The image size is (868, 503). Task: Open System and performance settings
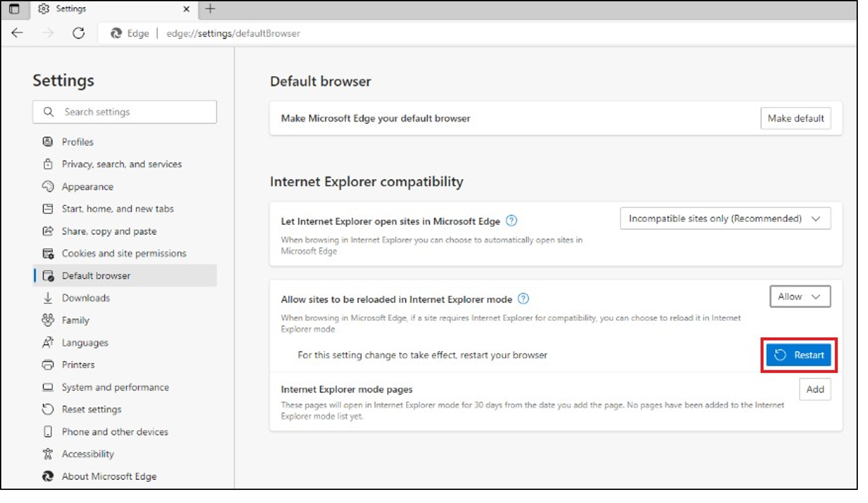(x=125, y=387)
